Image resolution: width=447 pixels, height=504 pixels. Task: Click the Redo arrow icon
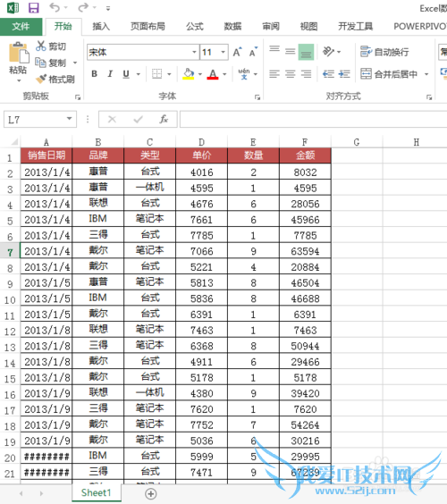pos(83,7)
